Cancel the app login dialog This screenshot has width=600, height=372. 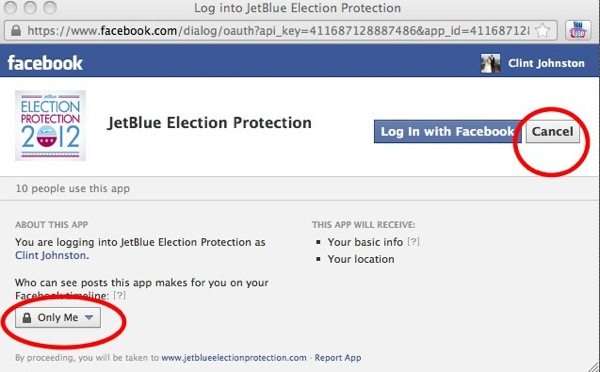pos(553,132)
